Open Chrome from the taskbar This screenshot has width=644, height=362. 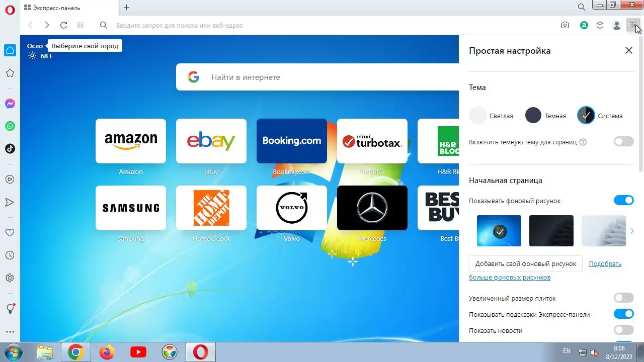tap(76, 352)
